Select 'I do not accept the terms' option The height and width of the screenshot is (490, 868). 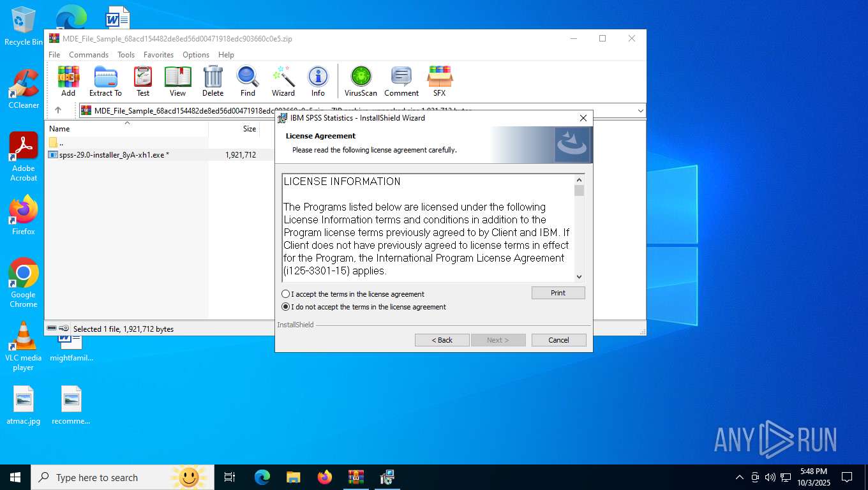(x=286, y=307)
